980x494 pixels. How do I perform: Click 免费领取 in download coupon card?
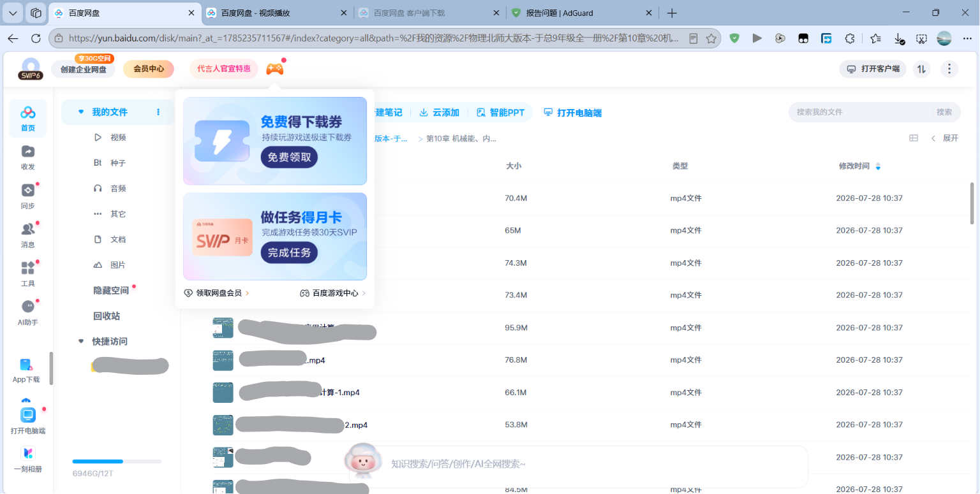[x=289, y=157]
